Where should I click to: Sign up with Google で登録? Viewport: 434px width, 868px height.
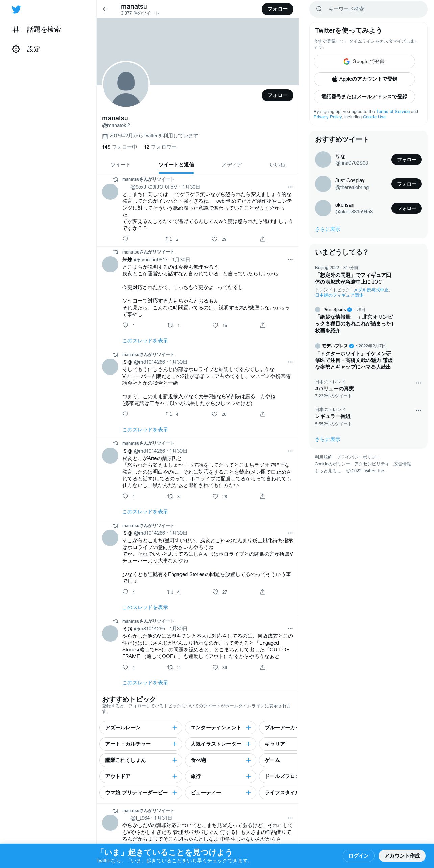tap(364, 62)
